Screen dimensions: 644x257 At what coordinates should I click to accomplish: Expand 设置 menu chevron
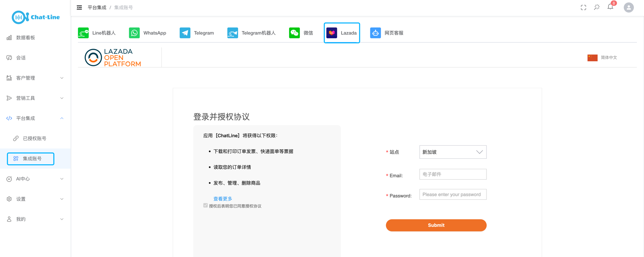tap(62, 199)
